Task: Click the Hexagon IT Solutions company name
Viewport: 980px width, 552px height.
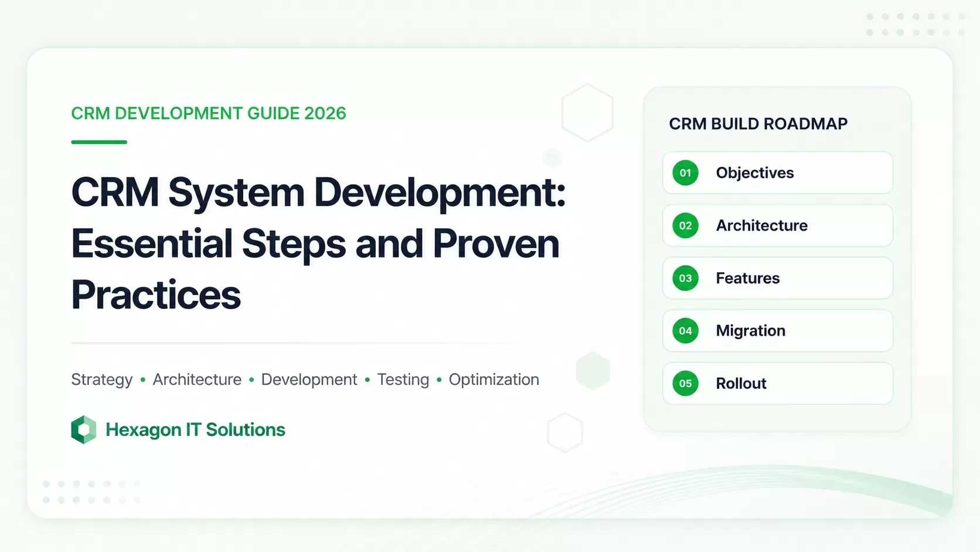Action: [x=195, y=430]
